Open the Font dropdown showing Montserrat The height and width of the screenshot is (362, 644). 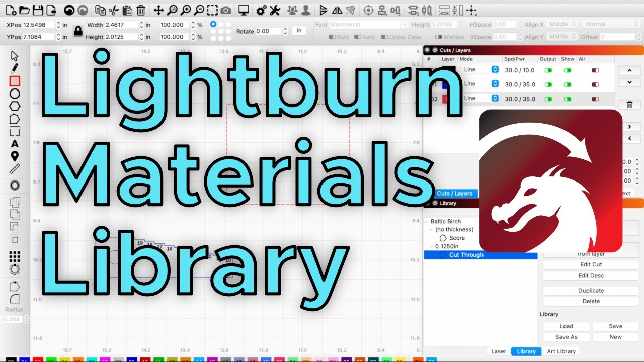coord(369,24)
